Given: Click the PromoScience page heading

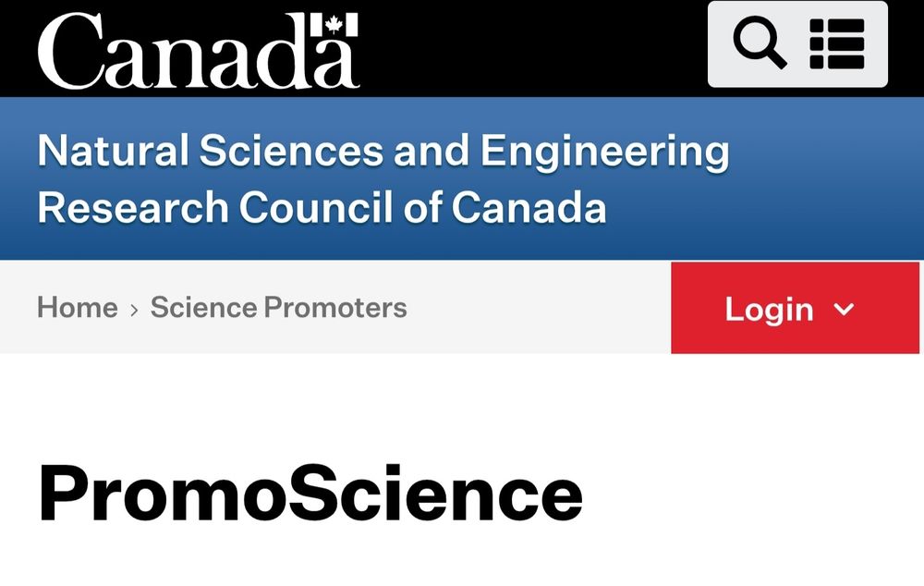Looking at the screenshot, I should coord(310,493).
